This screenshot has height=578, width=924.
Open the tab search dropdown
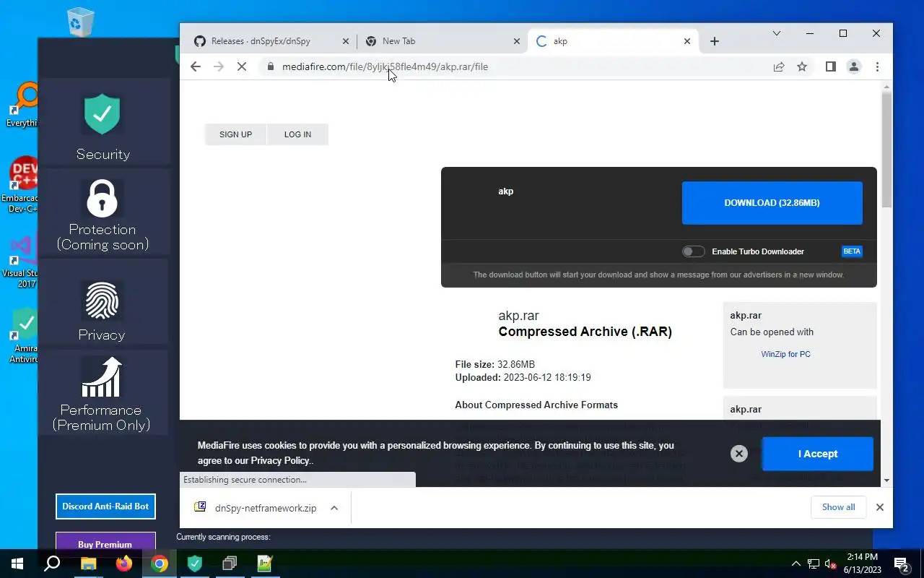[777, 33]
